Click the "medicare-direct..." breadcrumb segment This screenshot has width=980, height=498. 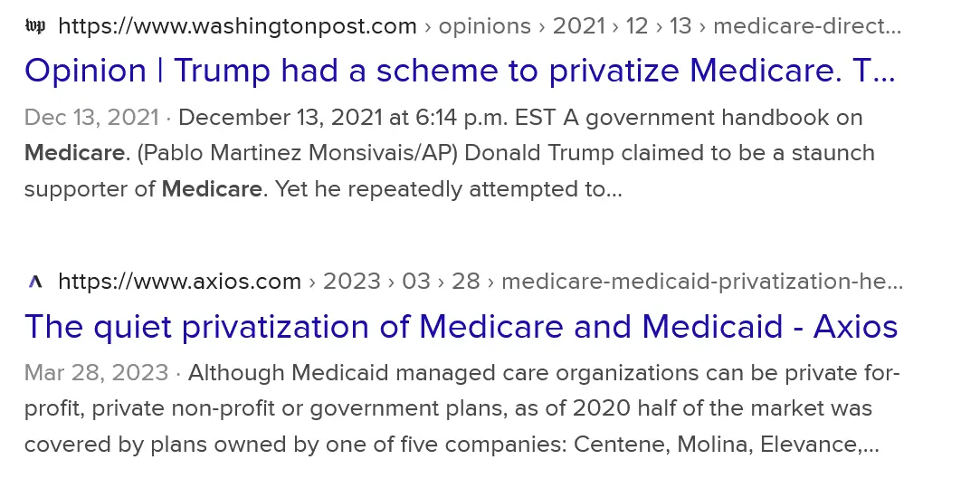807,25
